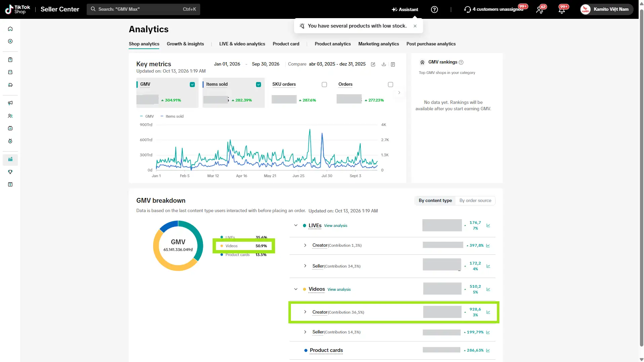Switch to LIVE & video analytics tab
This screenshot has height=362, width=644.
tap(242, 44)
